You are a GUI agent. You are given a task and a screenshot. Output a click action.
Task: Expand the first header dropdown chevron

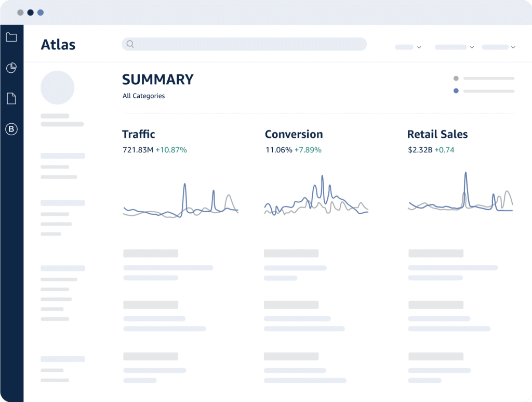click(419, 47)
